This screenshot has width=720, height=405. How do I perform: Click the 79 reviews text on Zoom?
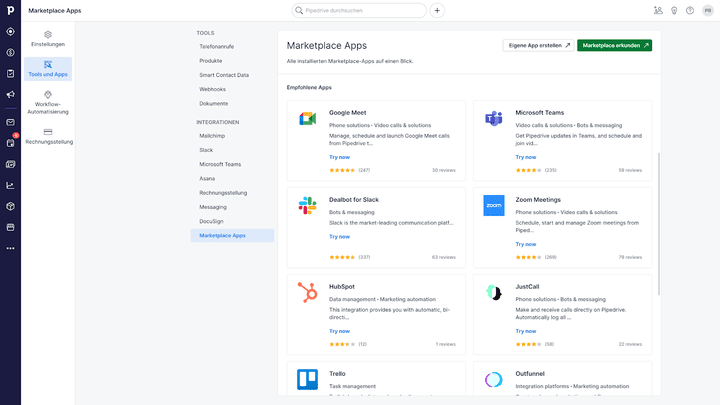[x=630, y=257]
